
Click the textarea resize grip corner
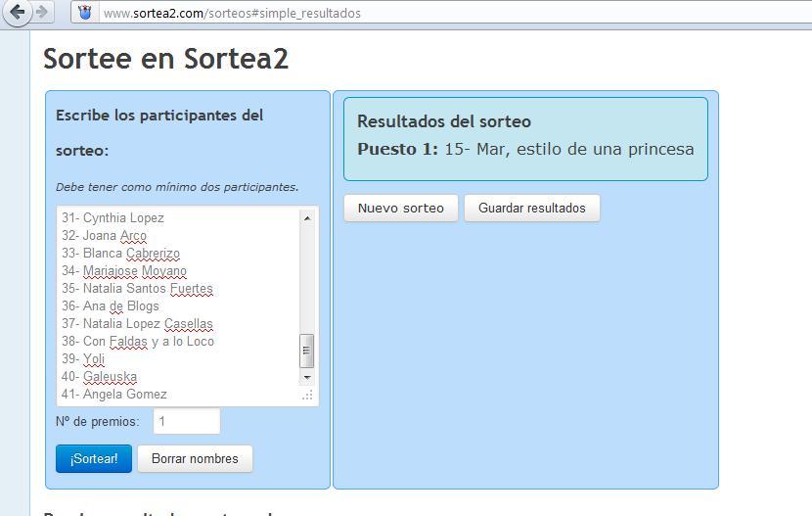(307, 396)
